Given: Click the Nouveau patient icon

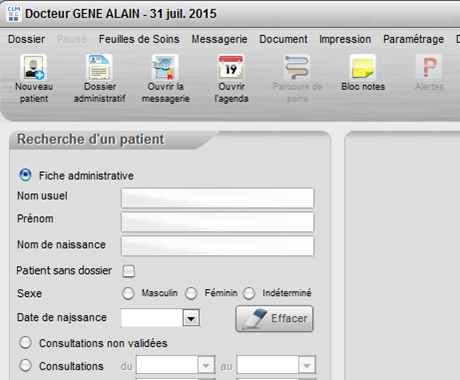Looking at the screenshot, I should 33,67.
